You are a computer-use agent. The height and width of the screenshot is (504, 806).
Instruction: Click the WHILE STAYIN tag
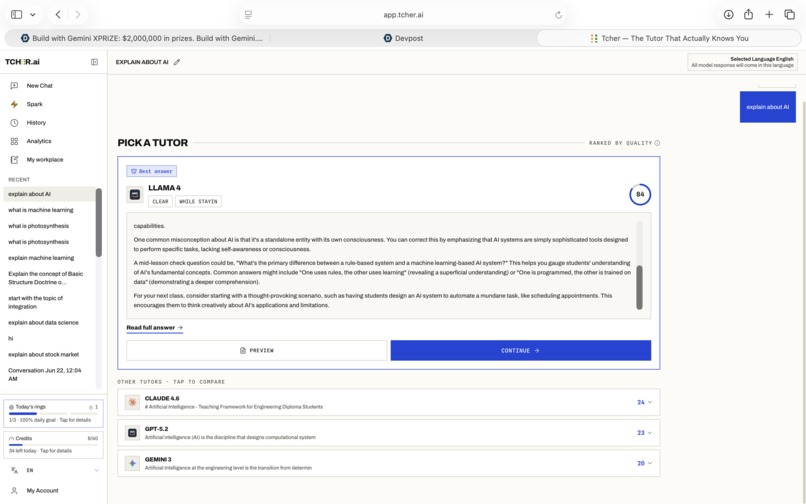coord(198,202)
